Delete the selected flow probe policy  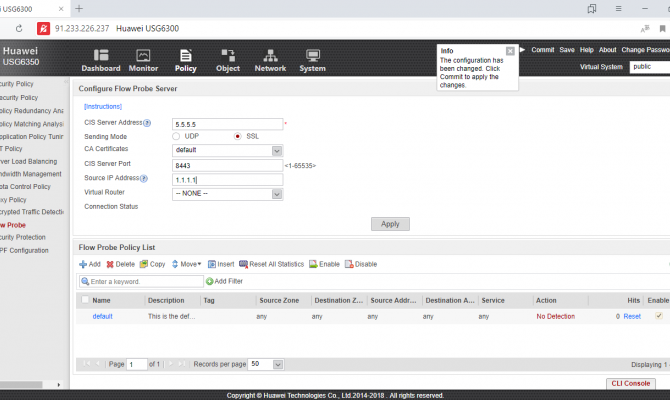[x=120, y=264]
